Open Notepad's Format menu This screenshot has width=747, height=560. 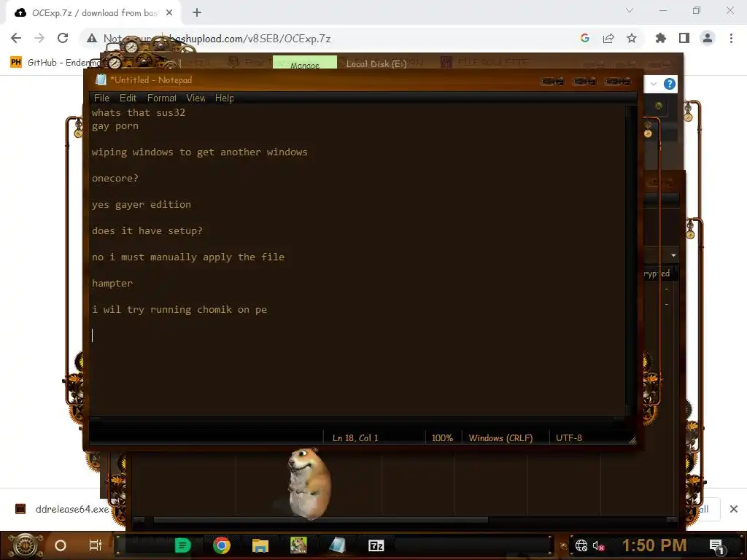pos(161,98)
